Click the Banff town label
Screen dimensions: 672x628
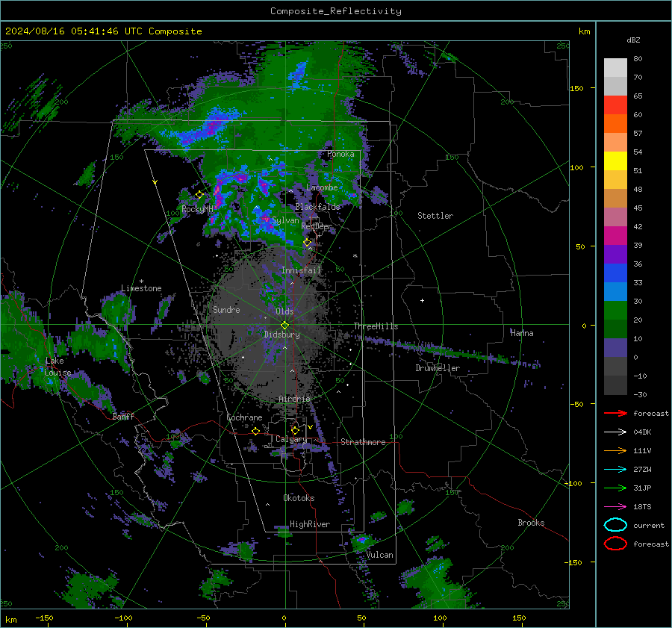tap(123, 416)
